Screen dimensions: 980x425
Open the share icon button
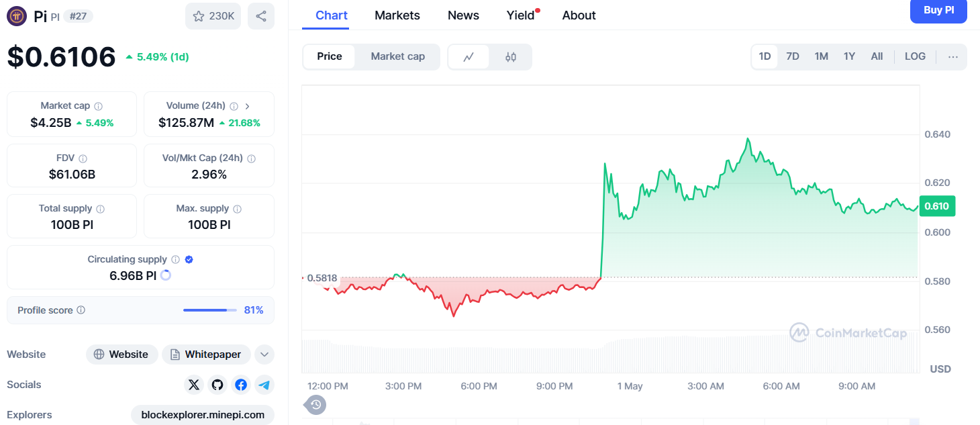(x=261, y=16)
